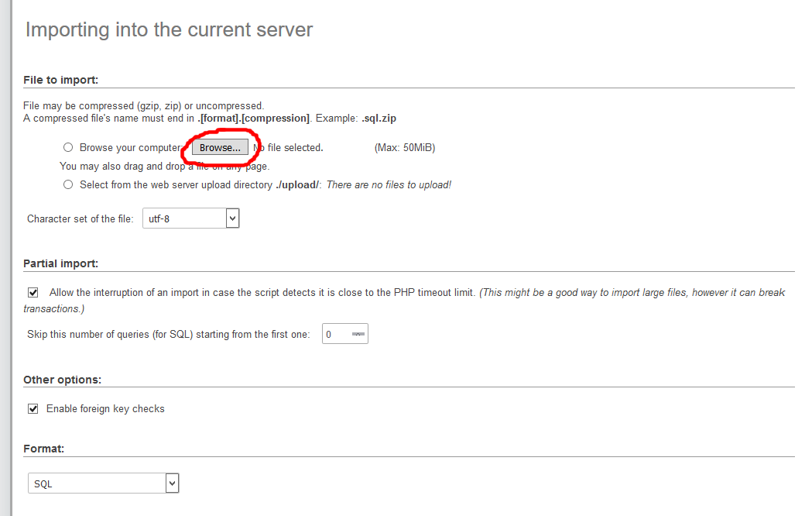Viewport: 812px width, 516px height.
Task: Click the '(Max: 50MiB)' size note
Action: point(404,147)
